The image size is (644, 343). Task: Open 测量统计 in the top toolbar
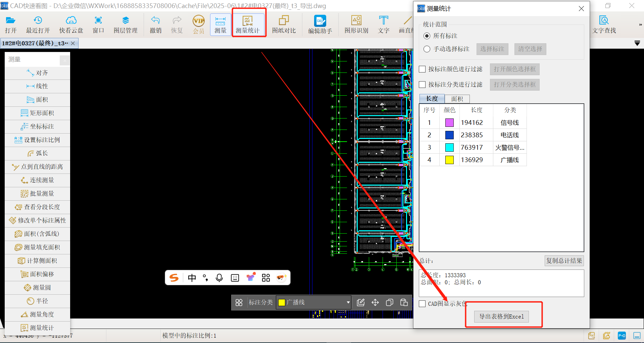click(x=248, y=25)
